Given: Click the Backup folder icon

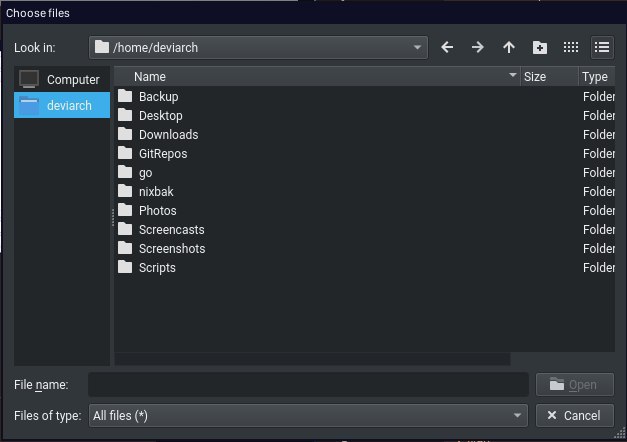Looking at the screenshot, I should tap(125, 96).
